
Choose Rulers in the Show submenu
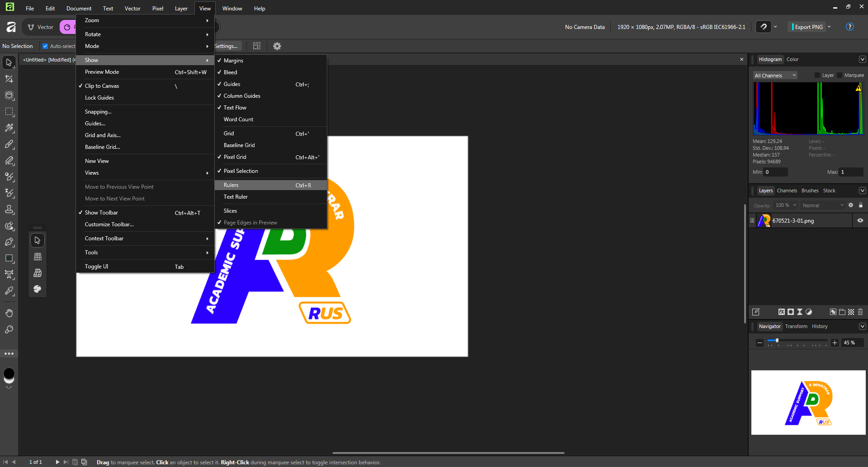tap(231, 185)
